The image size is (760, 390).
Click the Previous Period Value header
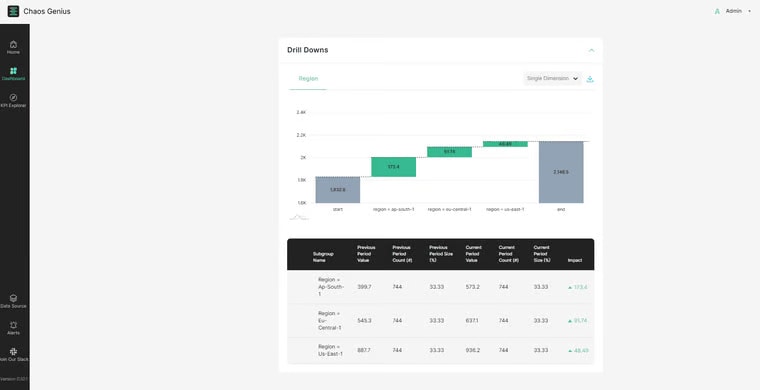tap(366, 254)
